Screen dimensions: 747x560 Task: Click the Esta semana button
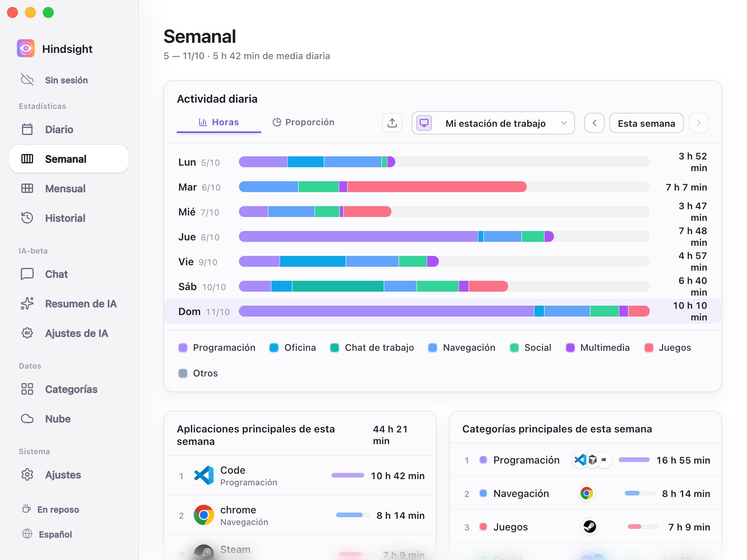click(x=647, y=123)
